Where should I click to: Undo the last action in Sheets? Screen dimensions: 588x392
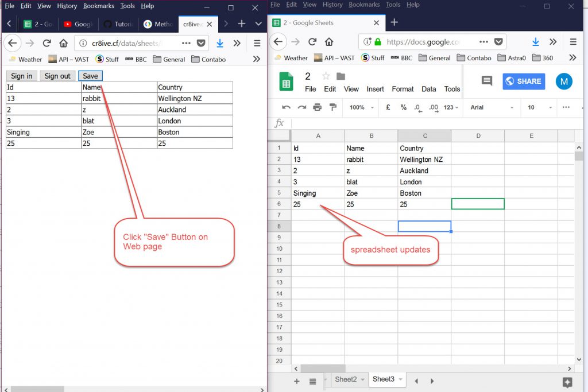pos(286,107)
